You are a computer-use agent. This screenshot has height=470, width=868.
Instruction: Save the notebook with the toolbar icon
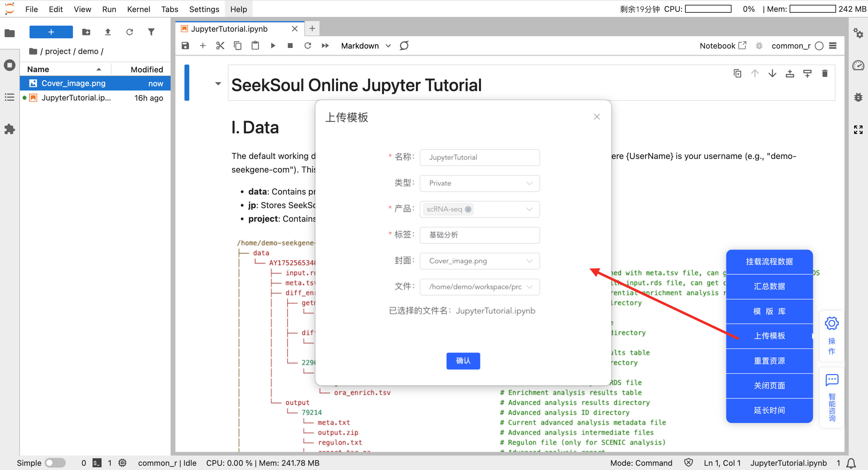(x=185, y=46)
